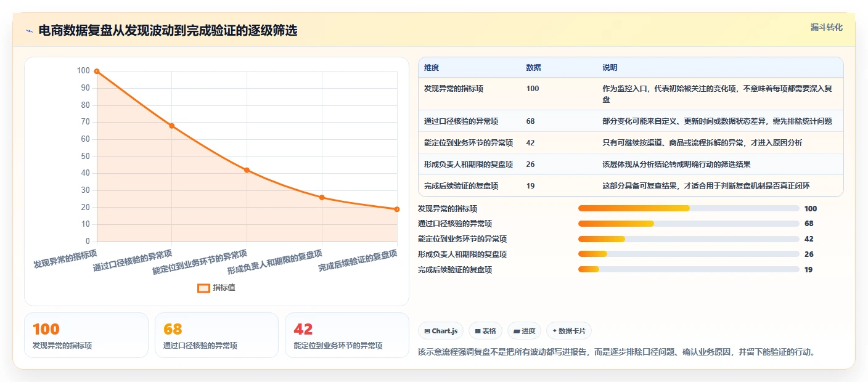Click the 形成负责人和期限的复盘项 progress bar

(689, 254)
